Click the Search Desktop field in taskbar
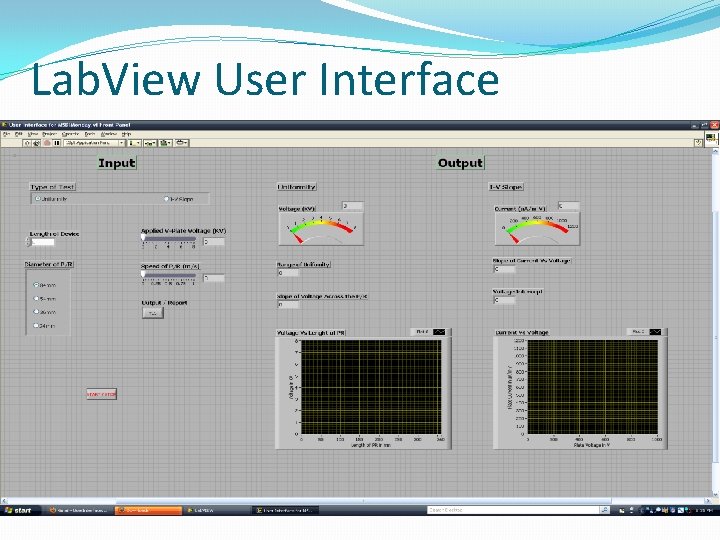This screenshot has width=720, height=540. click(513, 510)
